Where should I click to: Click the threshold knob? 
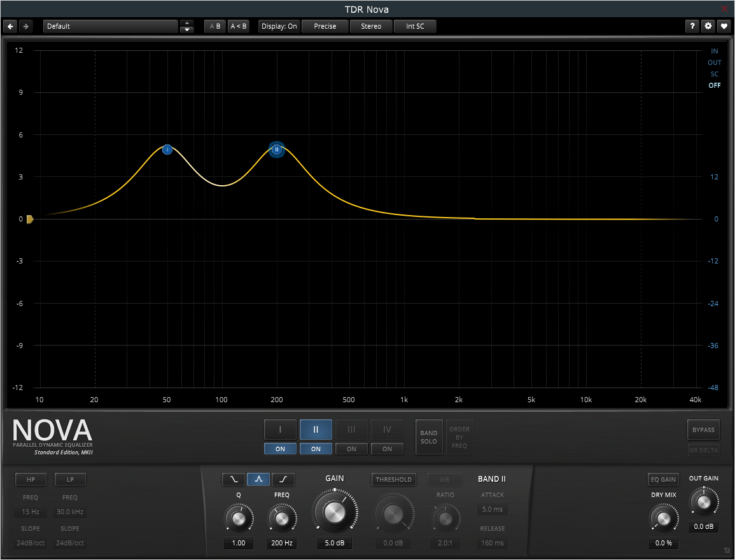(393, 514)
